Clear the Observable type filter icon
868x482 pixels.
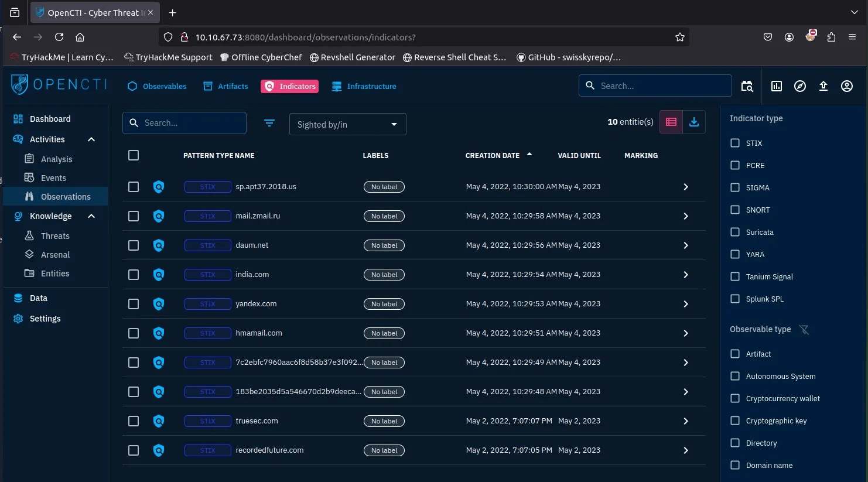tap(804, 330)
